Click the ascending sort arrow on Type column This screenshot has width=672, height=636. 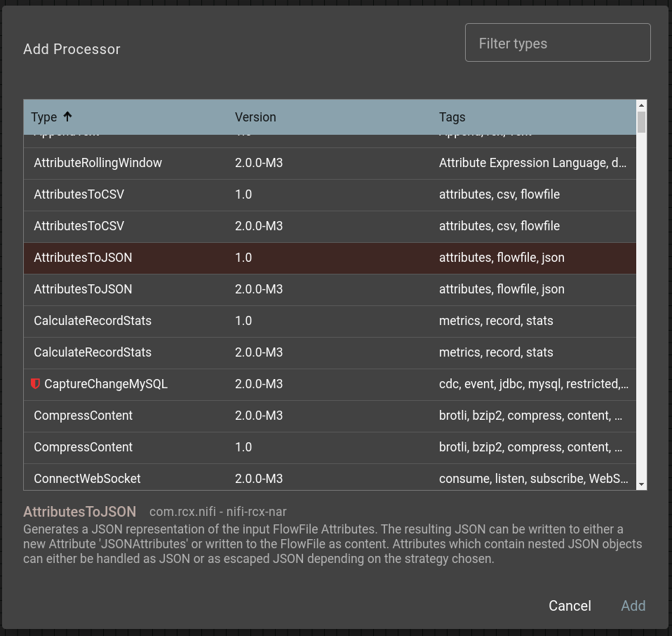tap(67, 114)
